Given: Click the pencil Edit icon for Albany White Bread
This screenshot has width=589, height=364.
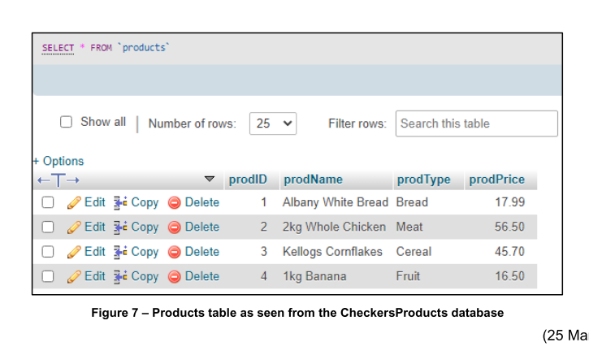Looking at the screenshot, I should (x=74, y=202).
